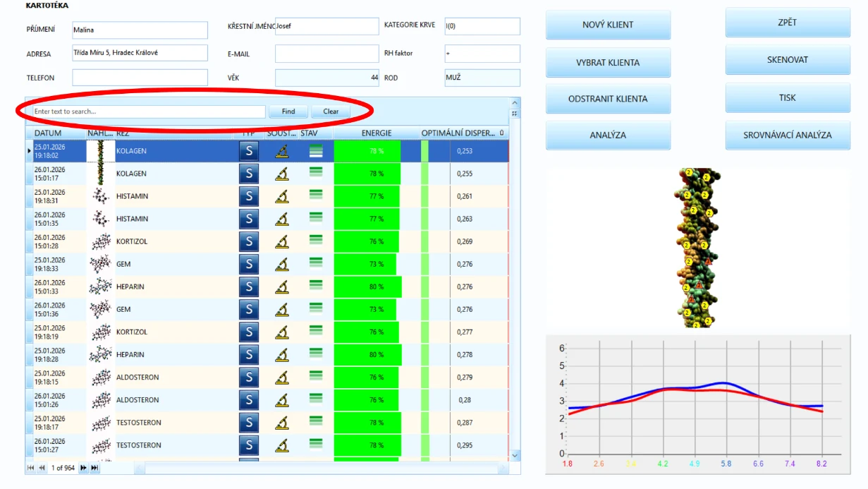Click the E-MAIL input field
The width and height of the screenshot is (868, 489).
coord(326,54)
